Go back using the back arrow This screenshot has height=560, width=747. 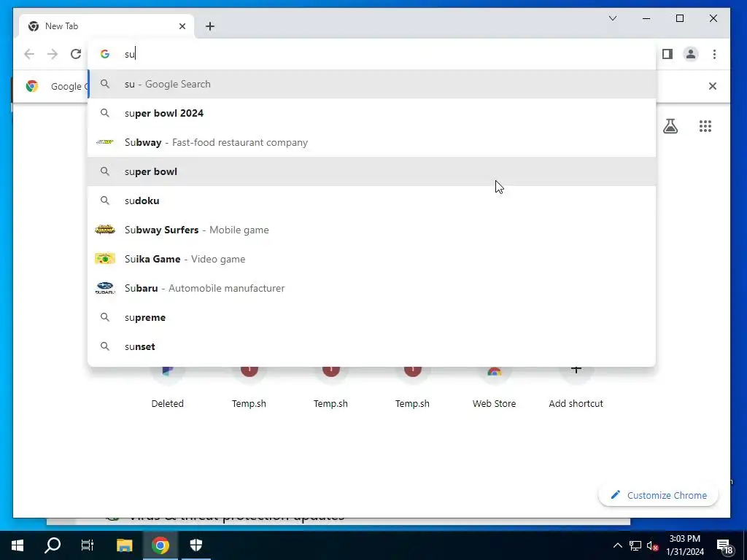coord(29,54)
